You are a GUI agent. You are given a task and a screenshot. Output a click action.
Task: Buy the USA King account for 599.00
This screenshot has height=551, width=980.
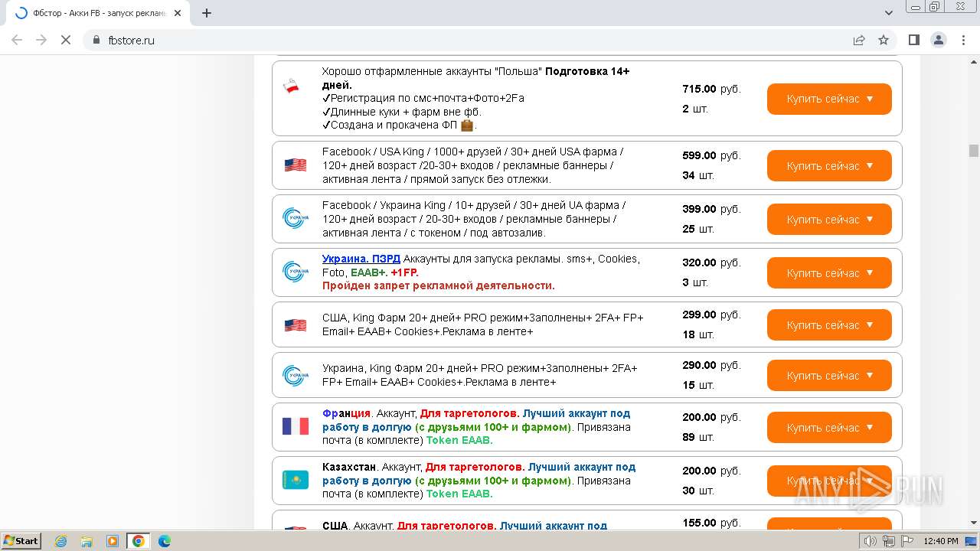829,166
